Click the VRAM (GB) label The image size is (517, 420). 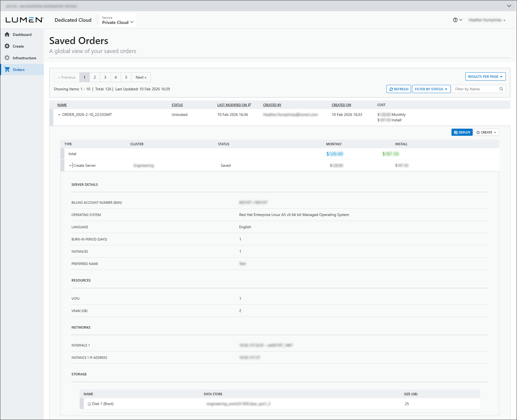pos(79,311)
